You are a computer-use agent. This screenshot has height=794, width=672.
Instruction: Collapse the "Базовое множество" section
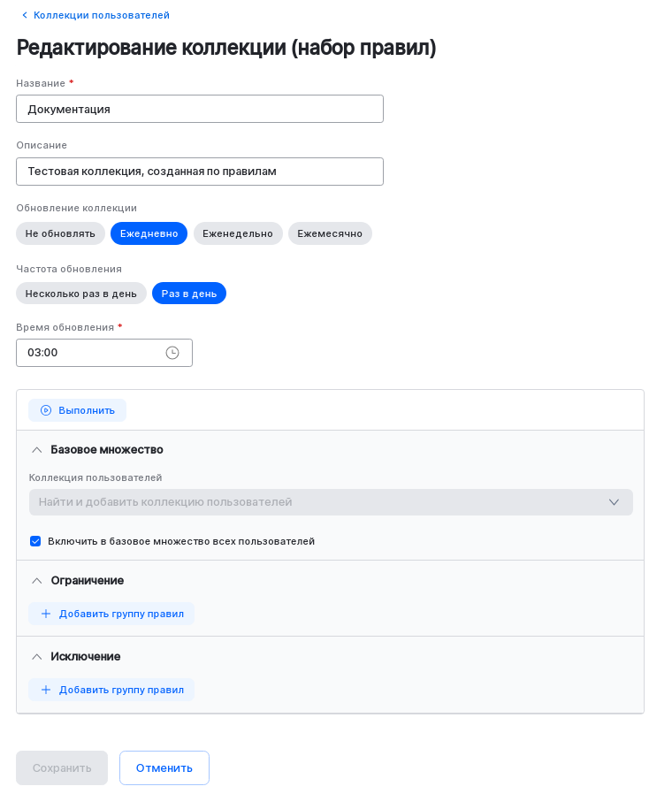point(36,449)
